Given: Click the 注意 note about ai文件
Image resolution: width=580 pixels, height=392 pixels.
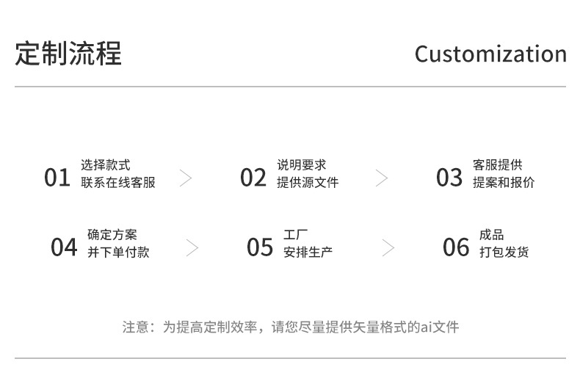Looking at the screenshot, I should [x=290, y=327].
